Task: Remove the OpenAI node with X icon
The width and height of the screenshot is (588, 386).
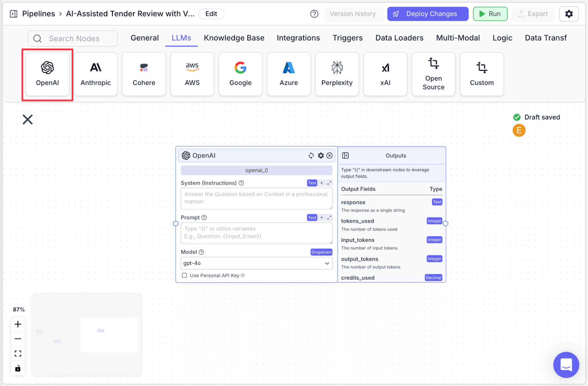Action: pyautogui.click(x=330, y=156)
